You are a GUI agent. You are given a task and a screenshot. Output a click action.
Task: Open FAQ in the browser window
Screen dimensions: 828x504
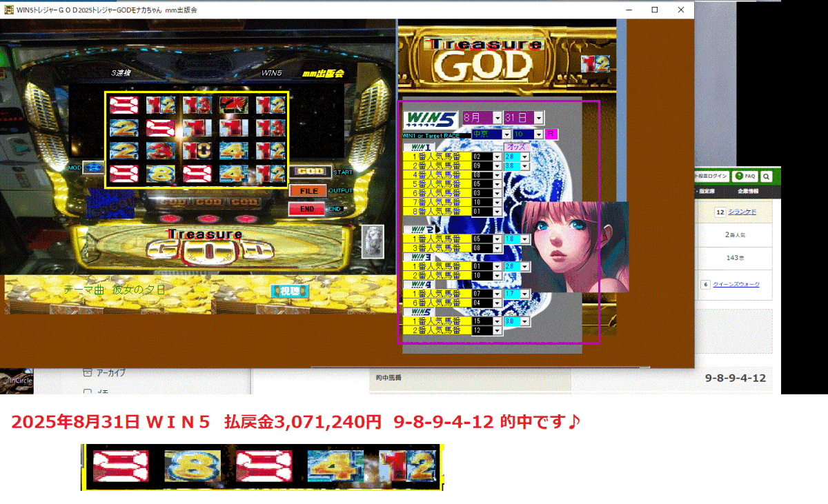click(x=746, y=177)
